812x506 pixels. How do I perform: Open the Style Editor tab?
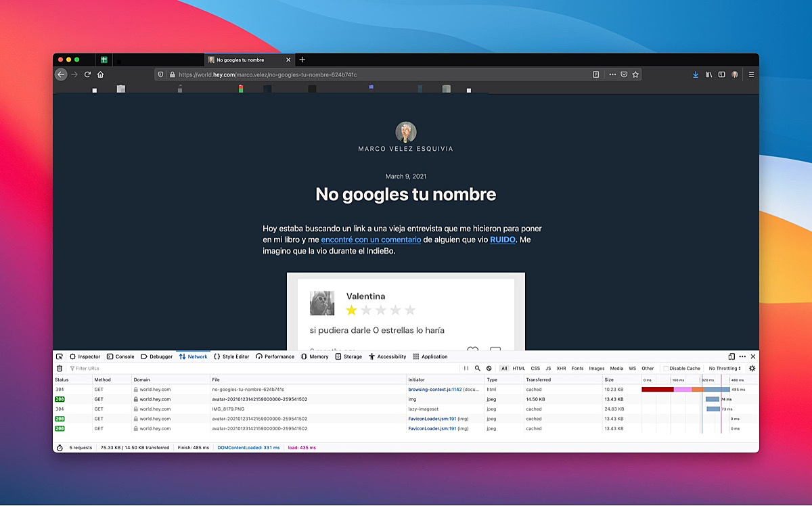(x=231, y=356)
